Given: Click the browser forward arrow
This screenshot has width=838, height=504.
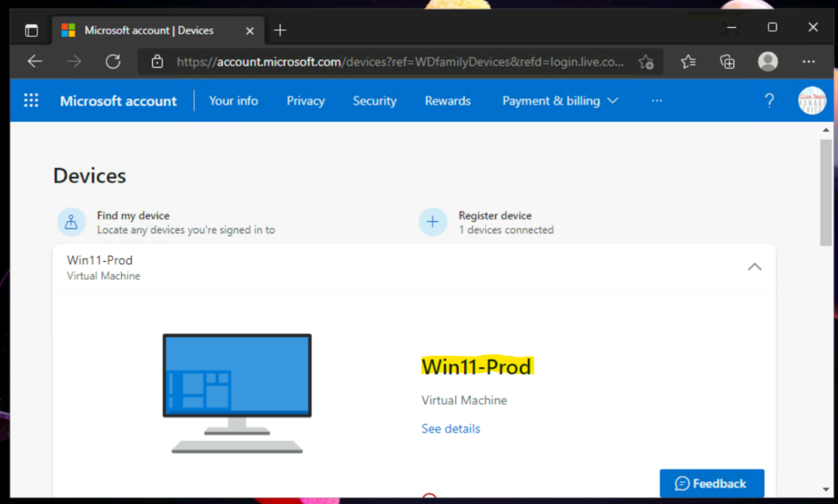Looking at the screenshot, I should (74, 61).
